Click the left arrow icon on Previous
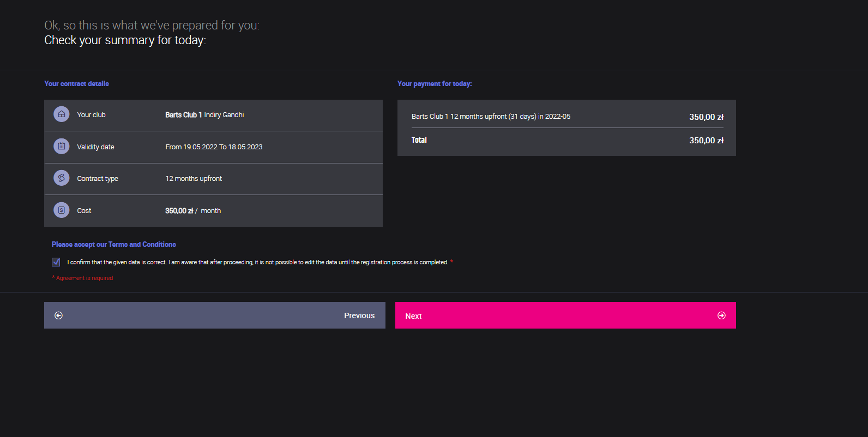Screen dimensions: 868x437 point(59,315)
